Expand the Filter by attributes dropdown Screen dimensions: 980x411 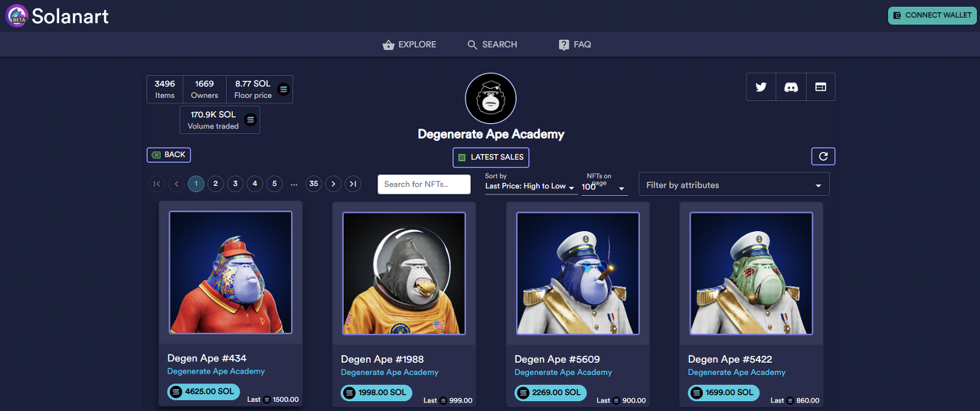tap(733, 184)
